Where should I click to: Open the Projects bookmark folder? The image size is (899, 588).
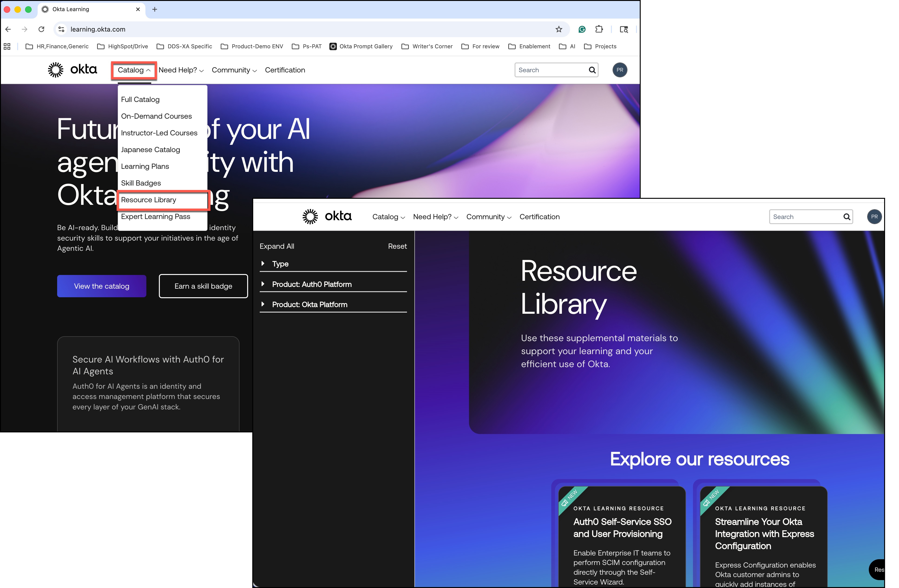(x=600, y=46)
